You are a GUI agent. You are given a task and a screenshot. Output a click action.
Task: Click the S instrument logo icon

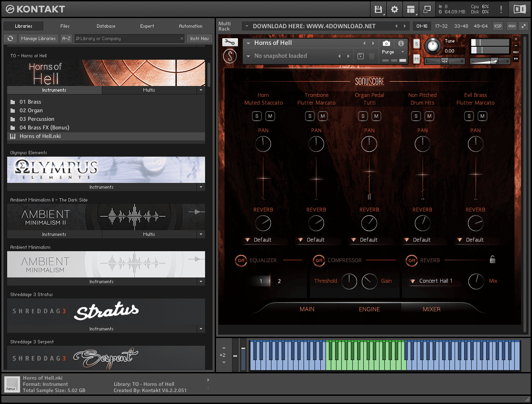[230, 56]
